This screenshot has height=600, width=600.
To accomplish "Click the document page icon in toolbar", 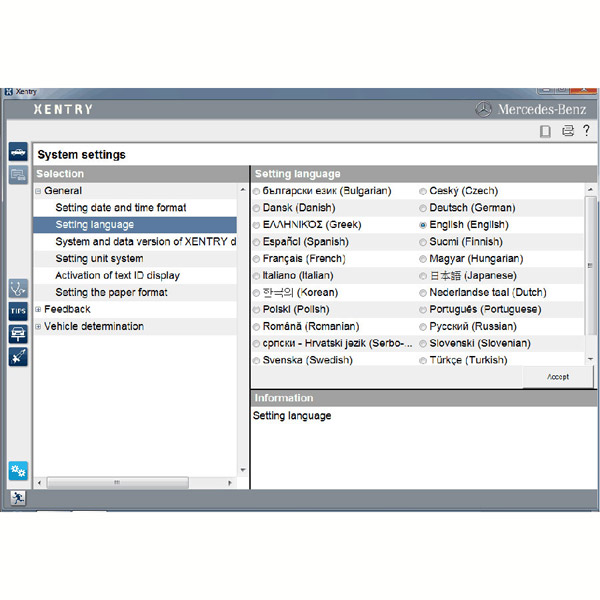I will pos(545,131).
